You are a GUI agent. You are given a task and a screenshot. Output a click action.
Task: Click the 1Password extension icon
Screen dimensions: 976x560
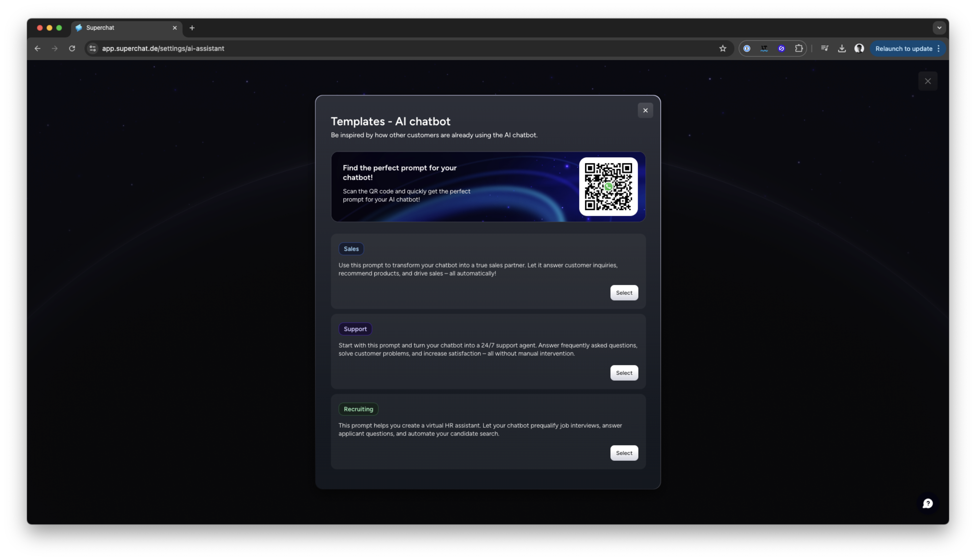point(747,48)
